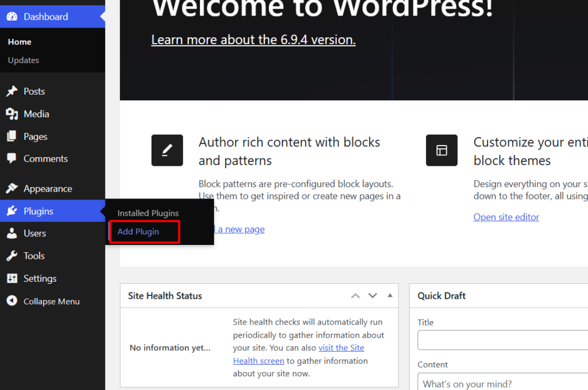Click Collapse Menu label
Screen dimensions: 588x390
[x=51, y=301]
